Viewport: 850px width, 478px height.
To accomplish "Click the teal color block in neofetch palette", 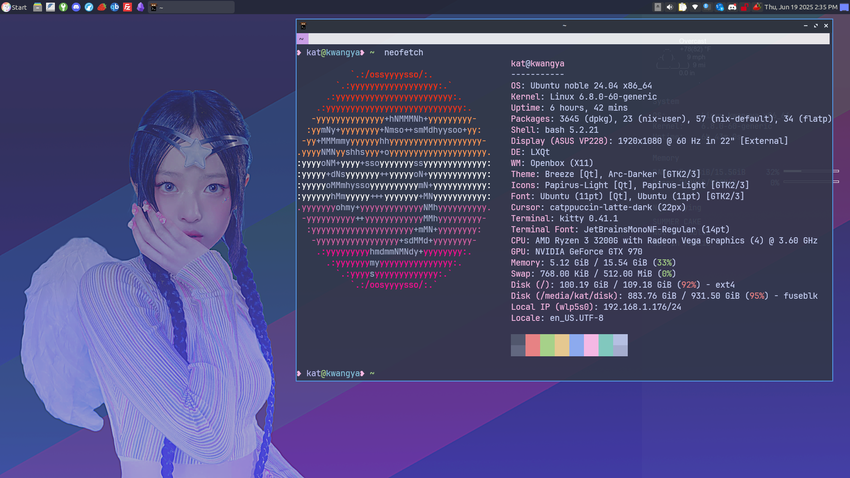I will pyautogui.click(x=606, y=345).
